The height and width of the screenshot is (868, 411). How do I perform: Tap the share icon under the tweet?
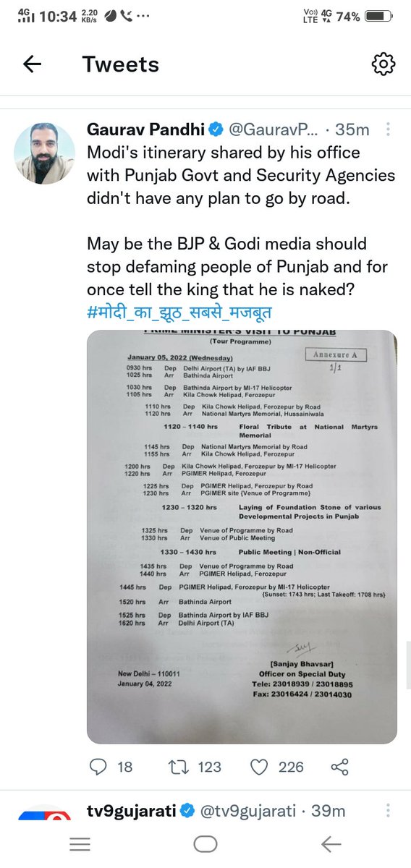coord(340,766)
